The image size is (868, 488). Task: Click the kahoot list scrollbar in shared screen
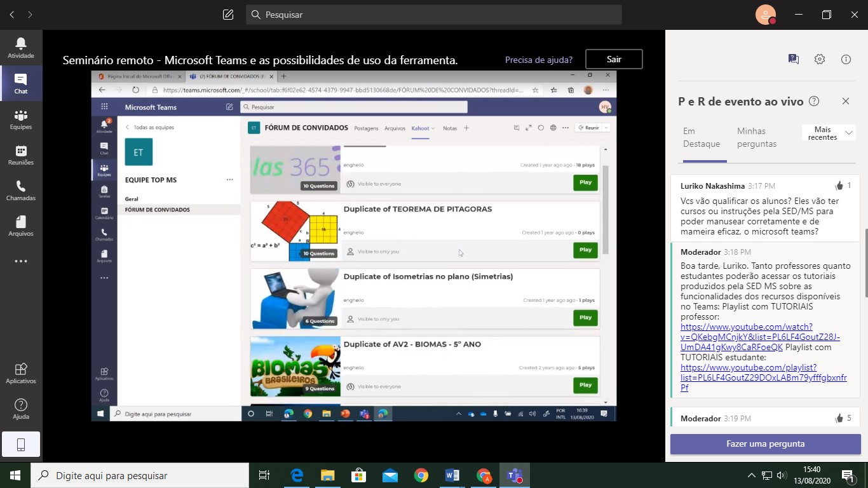point(606,210)
